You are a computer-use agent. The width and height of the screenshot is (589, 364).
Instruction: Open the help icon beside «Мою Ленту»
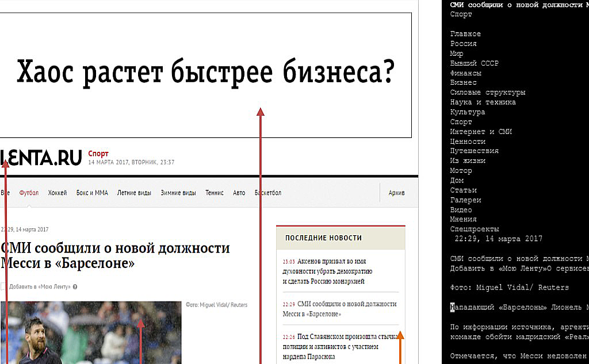click(x=75, y=286)
